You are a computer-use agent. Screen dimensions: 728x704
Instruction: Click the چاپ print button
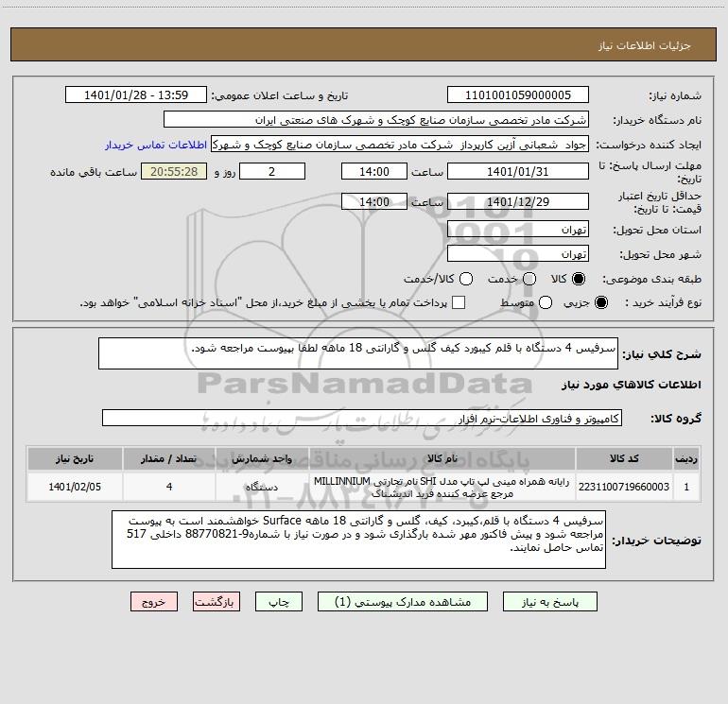click(x=279, y=602)
